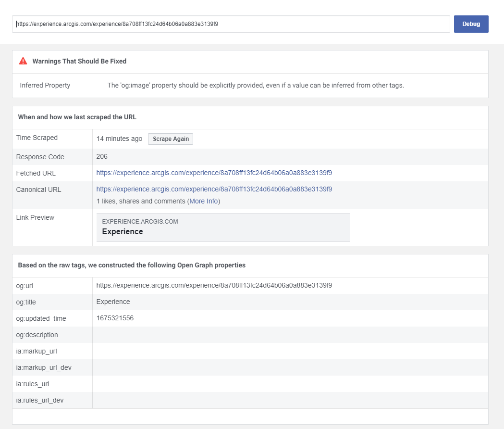The height and width of the screenshot is (429, 504).
Task: Click the Scrape Again button
Action: pos(171,139)
